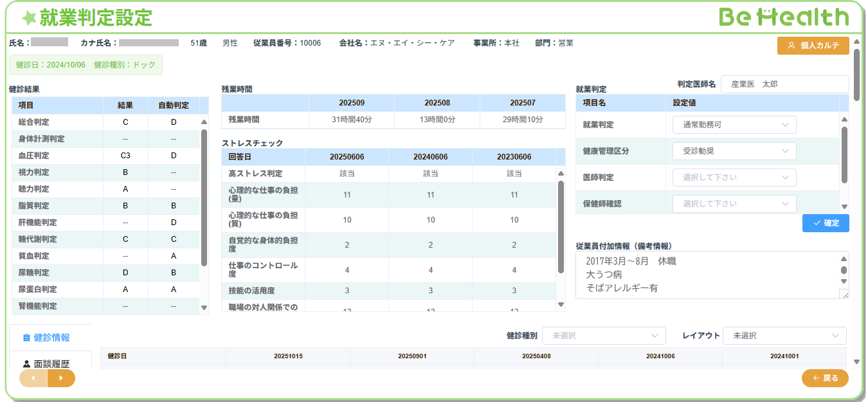Click scroll-down arrow of ストレスチェック table
Viewport: 868px width, 402px height.
point(561,305)
